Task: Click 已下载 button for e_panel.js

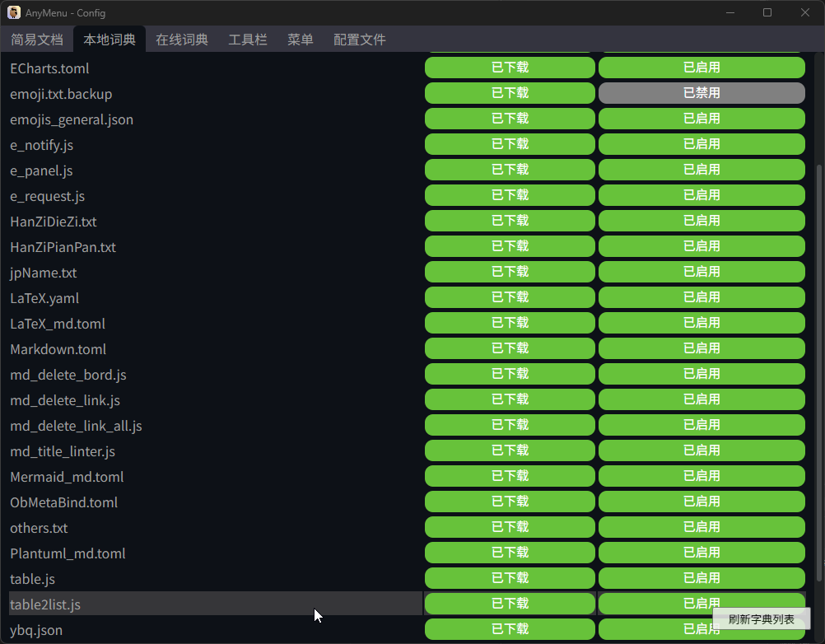Action: coord(510,170)
